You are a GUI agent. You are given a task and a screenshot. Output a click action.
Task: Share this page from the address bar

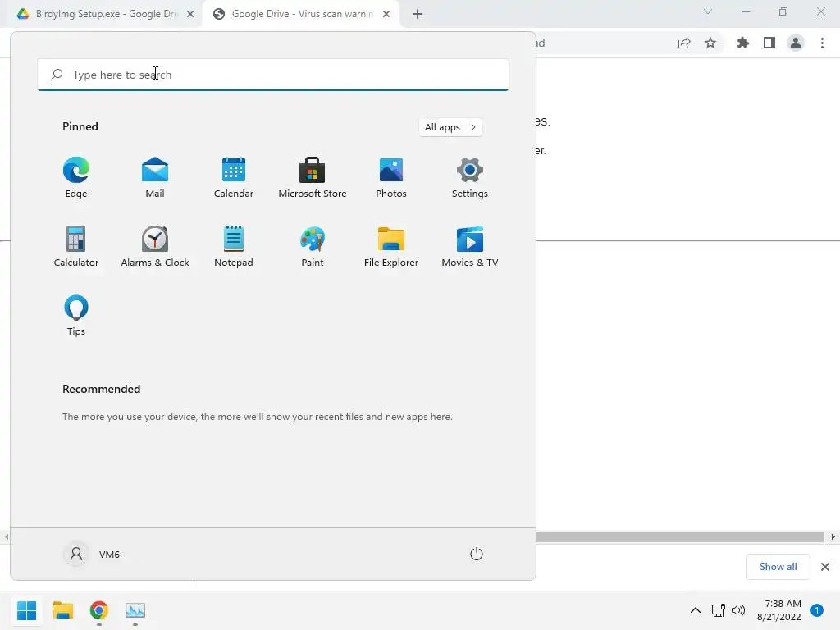coord(684,43)
